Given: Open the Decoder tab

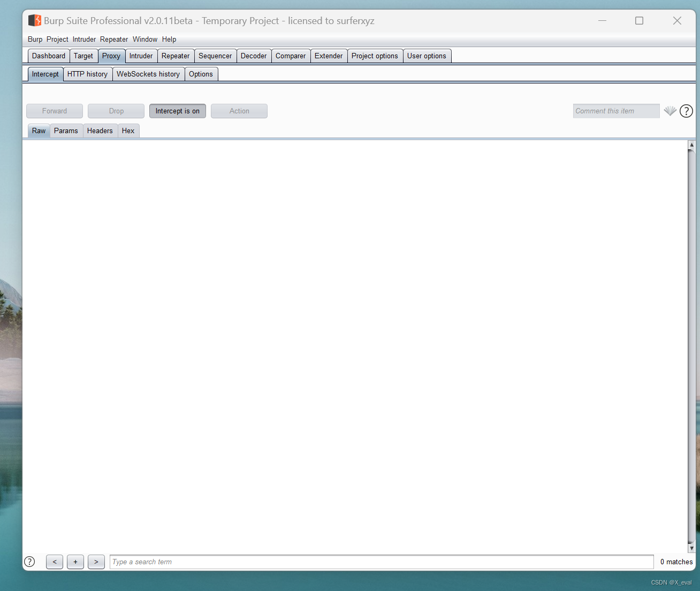Looking at the screenshot, I should click(x=254, y=56).
